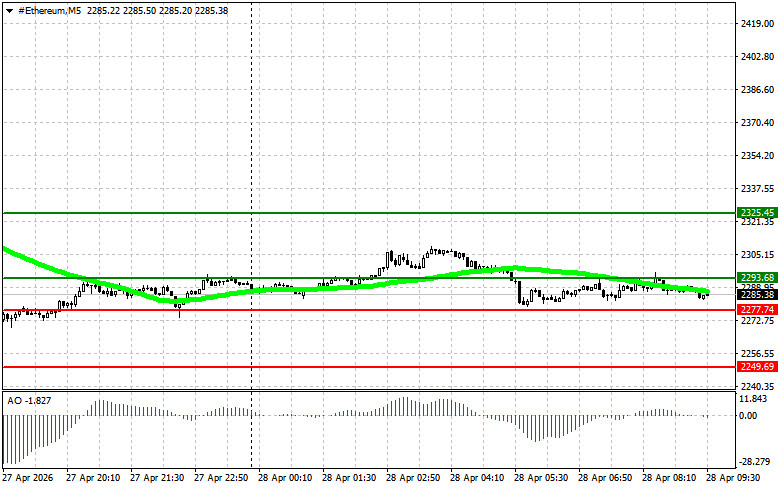The width and height of the screenshot is (781, 489).
Task: Select the 2370.40 price scale value
Action: point(757,122)
